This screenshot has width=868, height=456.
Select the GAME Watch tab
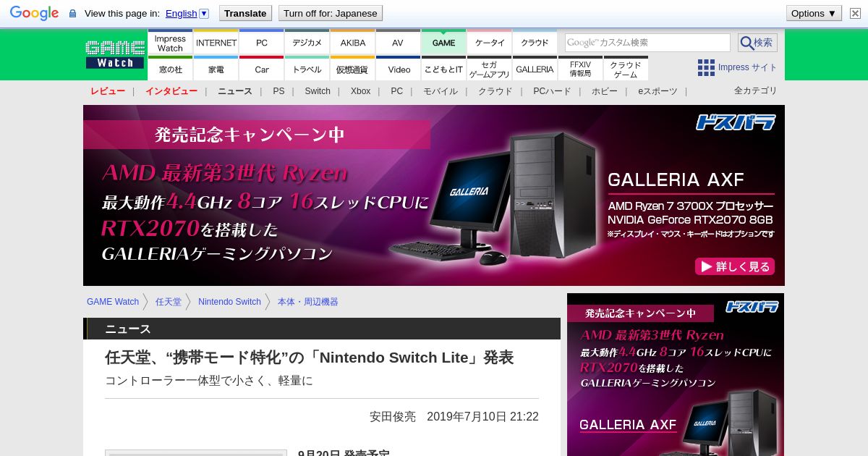coord(443,43)
